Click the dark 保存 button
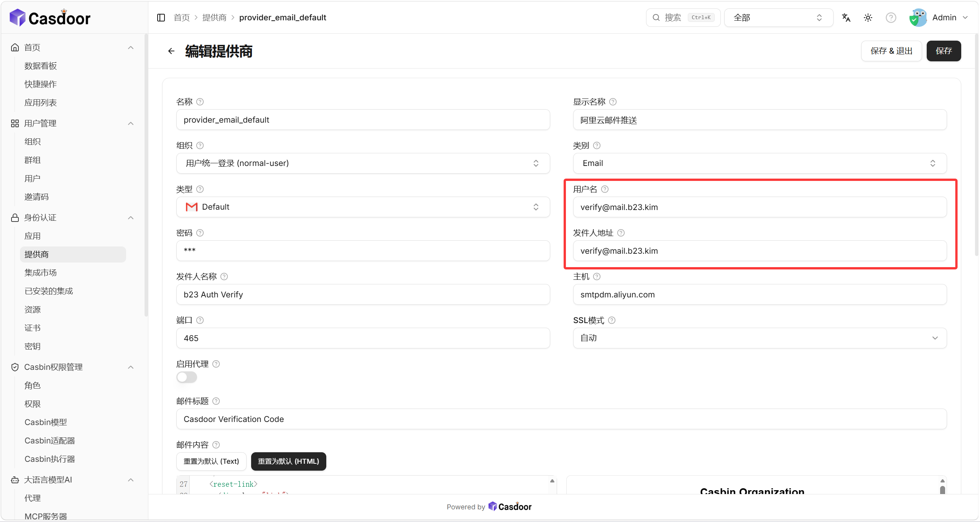The width and height of the screenshot is (980, 522). (944, 51)
